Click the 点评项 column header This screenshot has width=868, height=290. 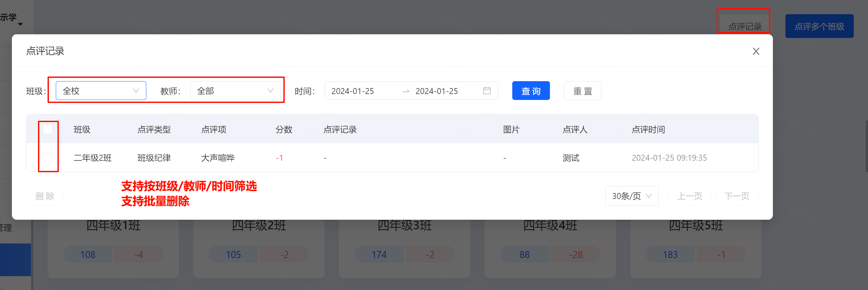click(214, 130)
